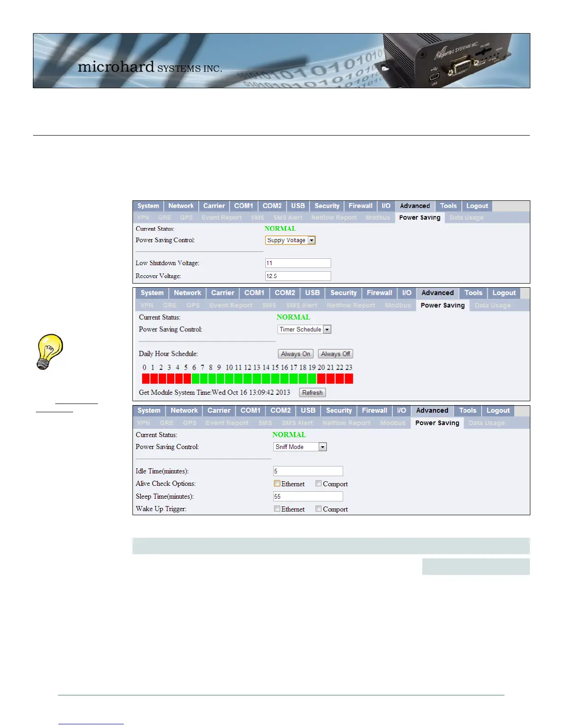563x728 pixels.
Task: Open GPS sub-tab in Supply Voltage panel
Action: [186, 217]
